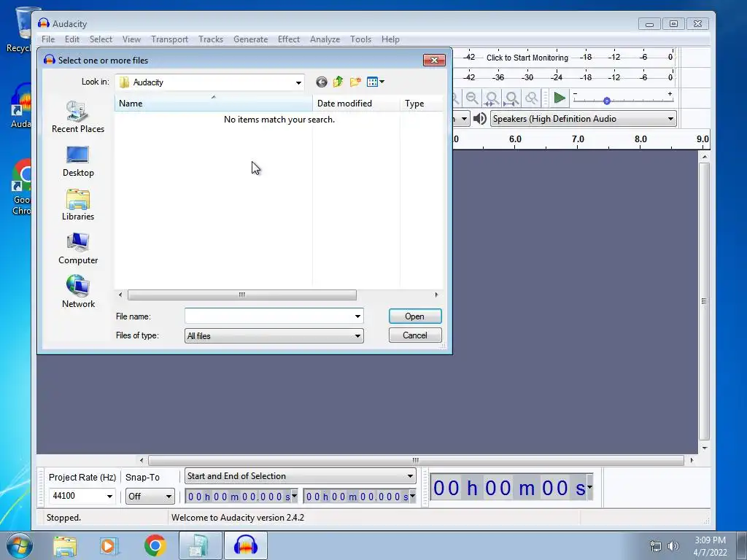
Task: Click speaker playback device icon
Action: (480, 119)
